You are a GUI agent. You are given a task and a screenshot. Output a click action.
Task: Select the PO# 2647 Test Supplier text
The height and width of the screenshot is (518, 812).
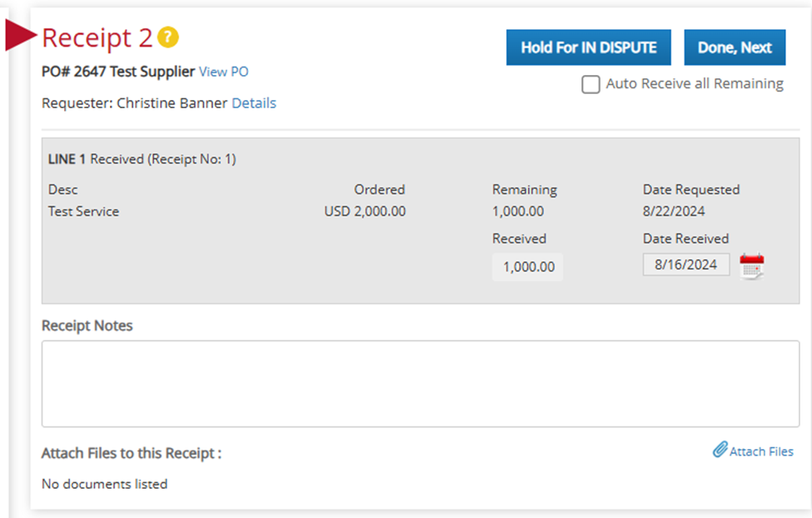click(118, 72)
